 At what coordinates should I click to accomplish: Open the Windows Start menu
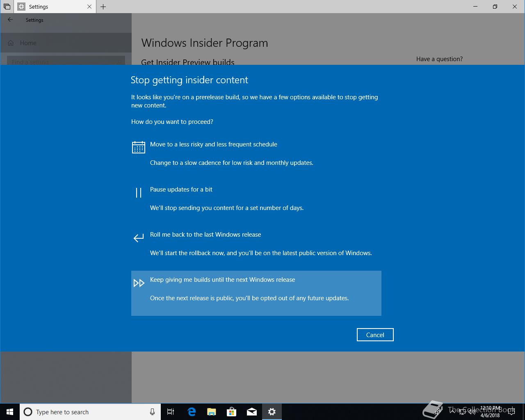point(10,412)
